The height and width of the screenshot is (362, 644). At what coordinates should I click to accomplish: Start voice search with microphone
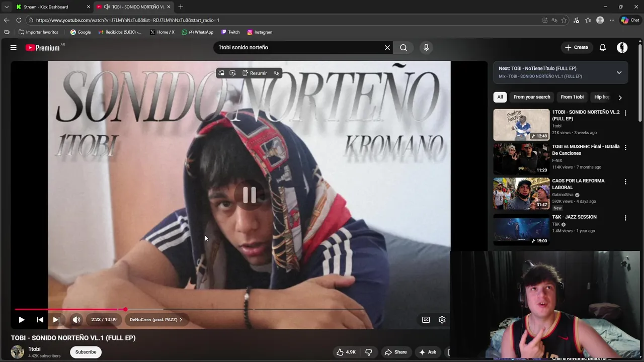(426, 47)
